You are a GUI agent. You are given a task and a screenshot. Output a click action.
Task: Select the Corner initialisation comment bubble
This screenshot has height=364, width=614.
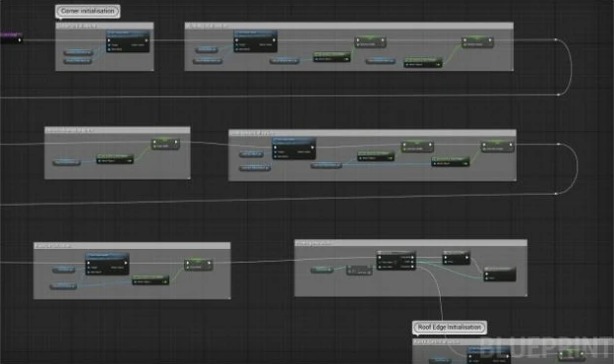88,11
